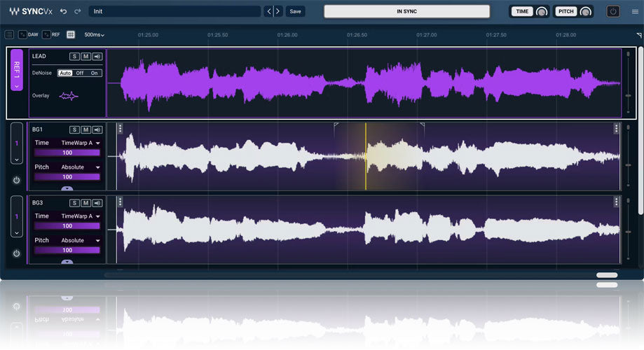
Task: Click LEAD track speaker monitor icon
Action: coord(97,57)
